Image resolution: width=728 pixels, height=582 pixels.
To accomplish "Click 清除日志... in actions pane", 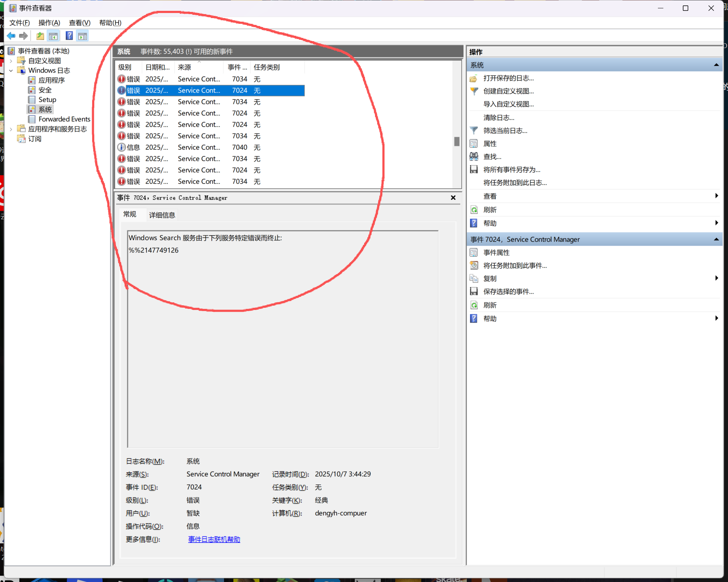I will [x=498, y=117].
